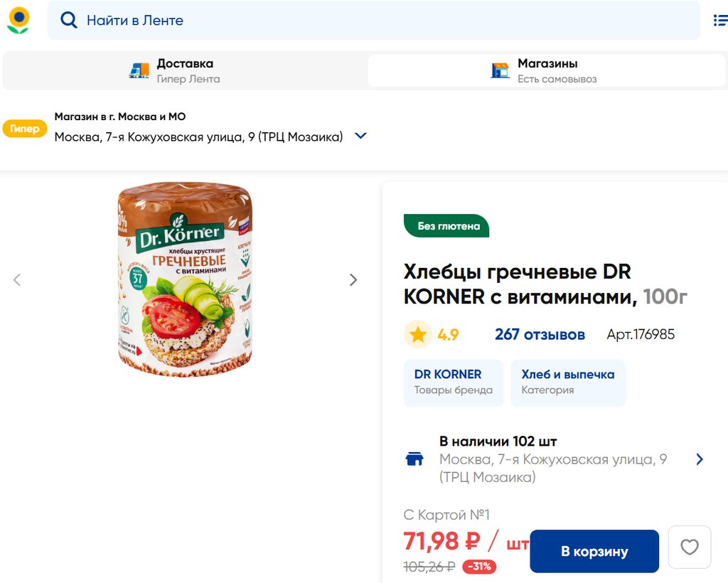Viewport: 728px width, 583px height.
Task: Open the 267 отзывов reviews link
Action: pos(540,334)
